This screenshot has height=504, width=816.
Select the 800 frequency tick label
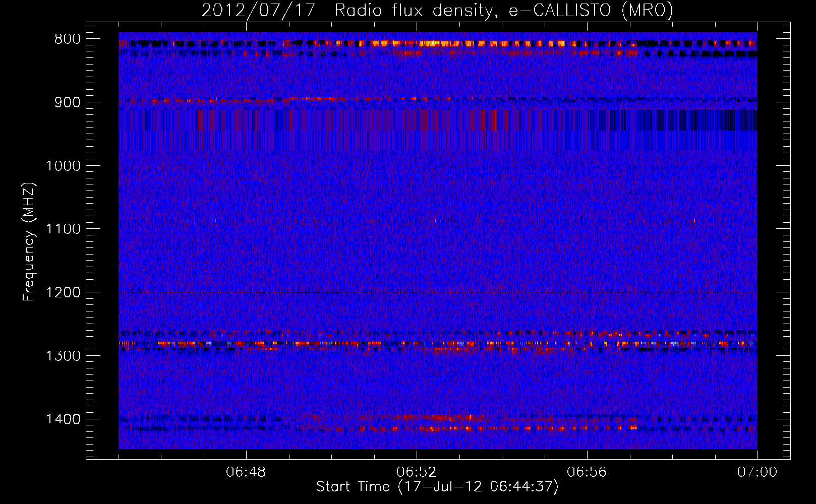coord(67,39)
